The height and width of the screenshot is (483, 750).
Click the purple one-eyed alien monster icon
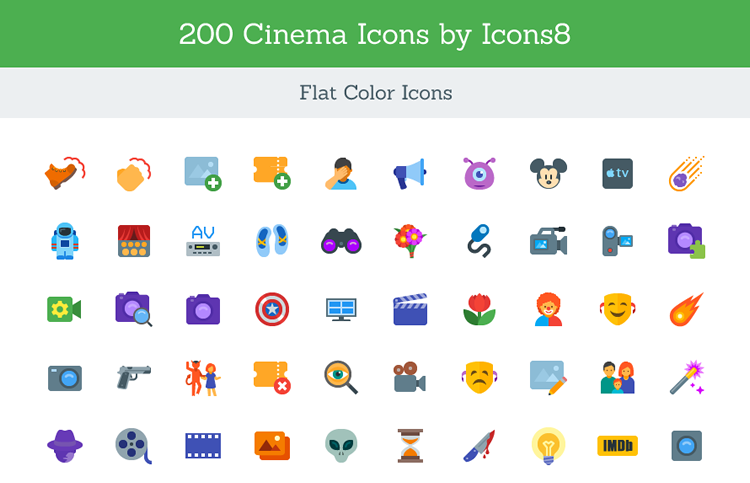click(x=479, y=174)
